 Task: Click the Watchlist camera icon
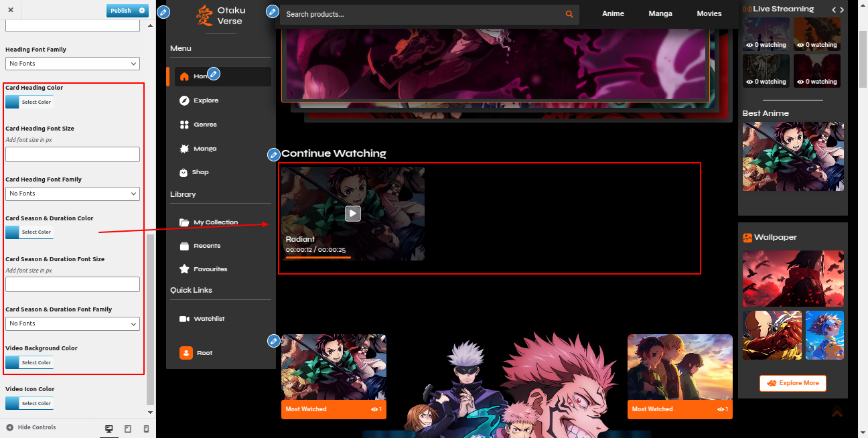[184, 319]
